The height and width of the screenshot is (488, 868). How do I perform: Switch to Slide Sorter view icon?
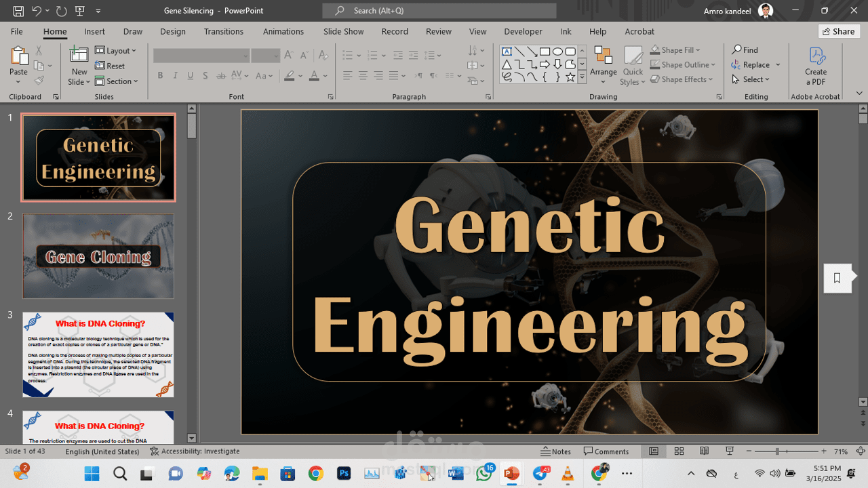tap(679, 451)
